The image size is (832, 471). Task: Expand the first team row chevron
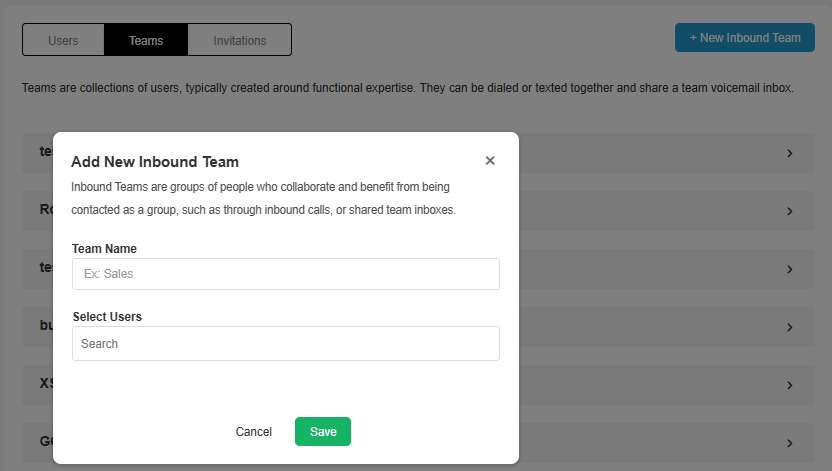point(789,154)
